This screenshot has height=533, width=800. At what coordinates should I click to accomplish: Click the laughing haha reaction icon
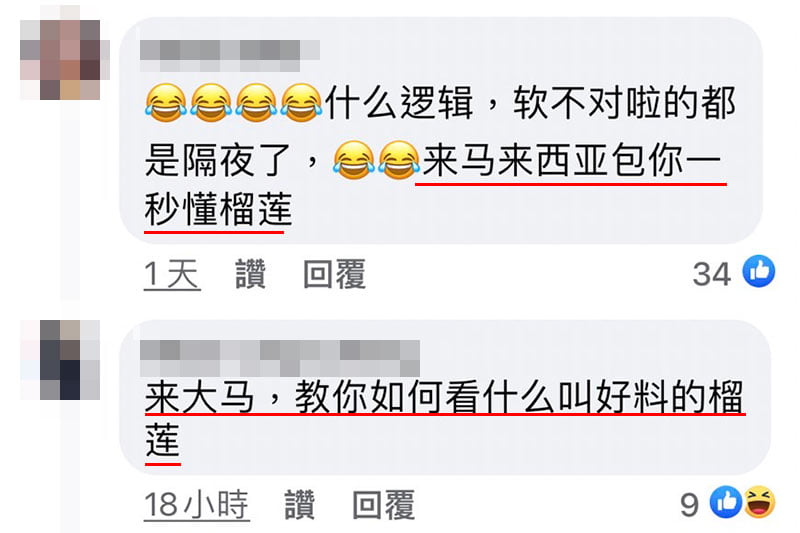point(760,502)
